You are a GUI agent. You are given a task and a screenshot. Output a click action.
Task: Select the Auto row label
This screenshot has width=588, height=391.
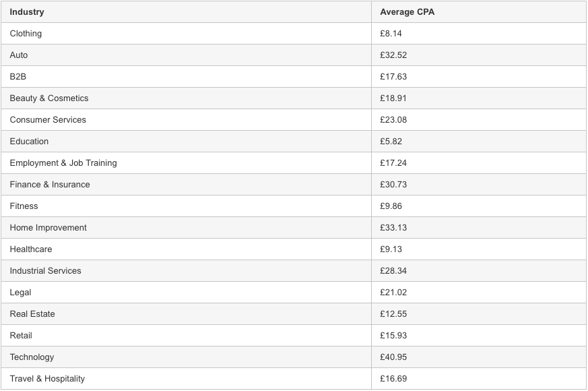click(x=19, y=55)
